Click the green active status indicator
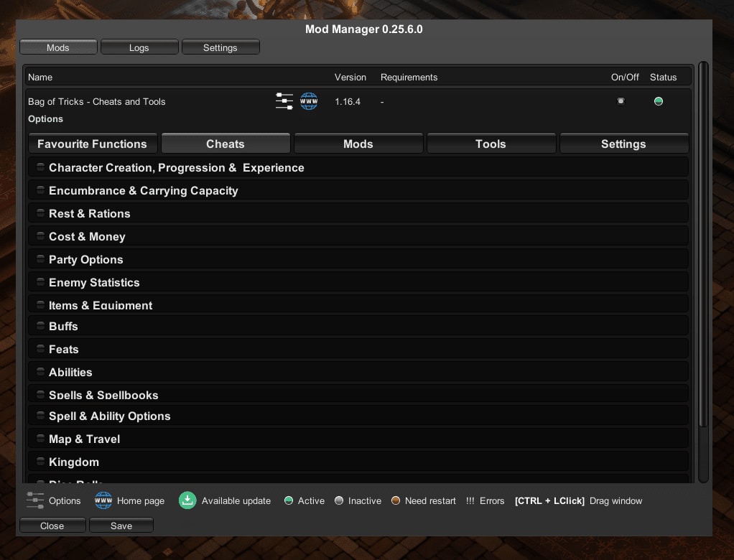The height and width of the screenshot is (560, 734). tap(658, 101)
